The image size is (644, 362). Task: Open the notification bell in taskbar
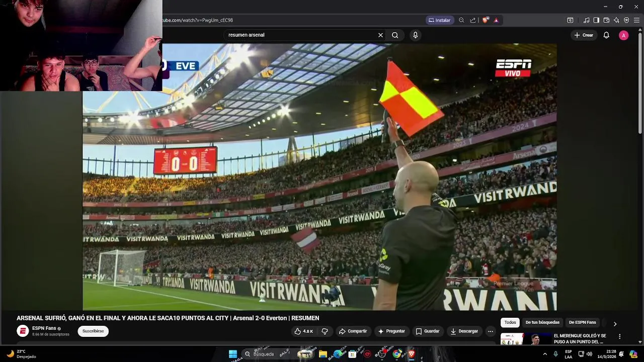621,354
